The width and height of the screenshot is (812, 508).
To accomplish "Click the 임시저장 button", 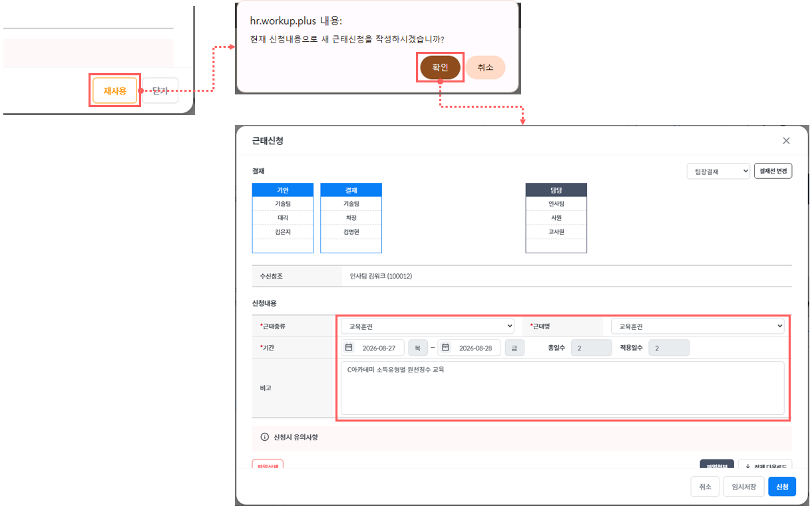I will [743, 487].
